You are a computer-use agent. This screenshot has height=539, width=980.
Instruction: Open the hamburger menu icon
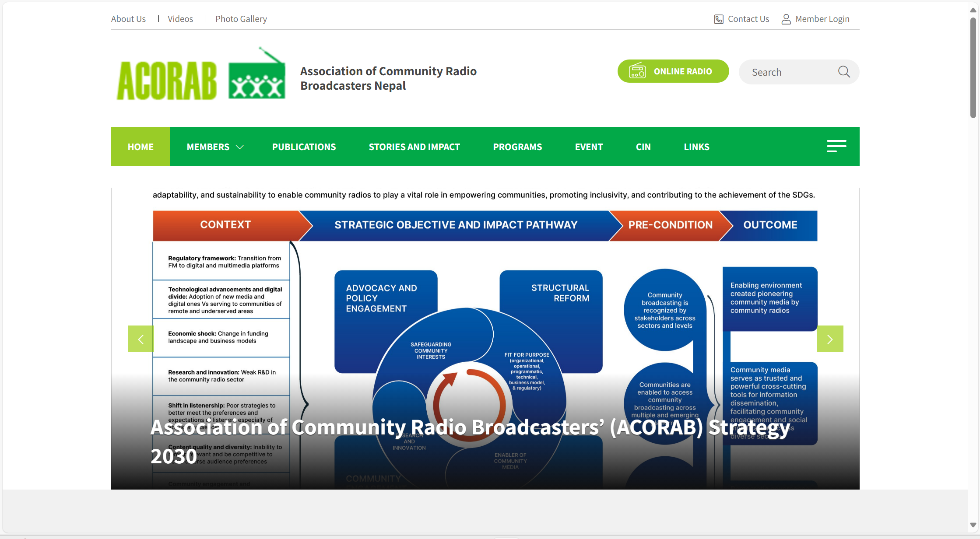(x=836, y=147)
